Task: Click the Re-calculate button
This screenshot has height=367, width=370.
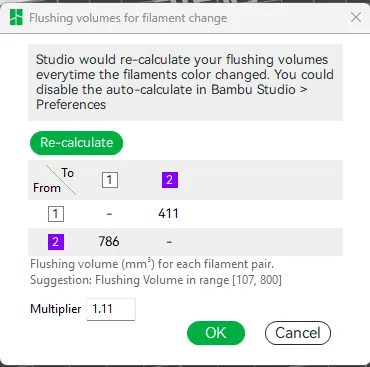Action: 76,143
